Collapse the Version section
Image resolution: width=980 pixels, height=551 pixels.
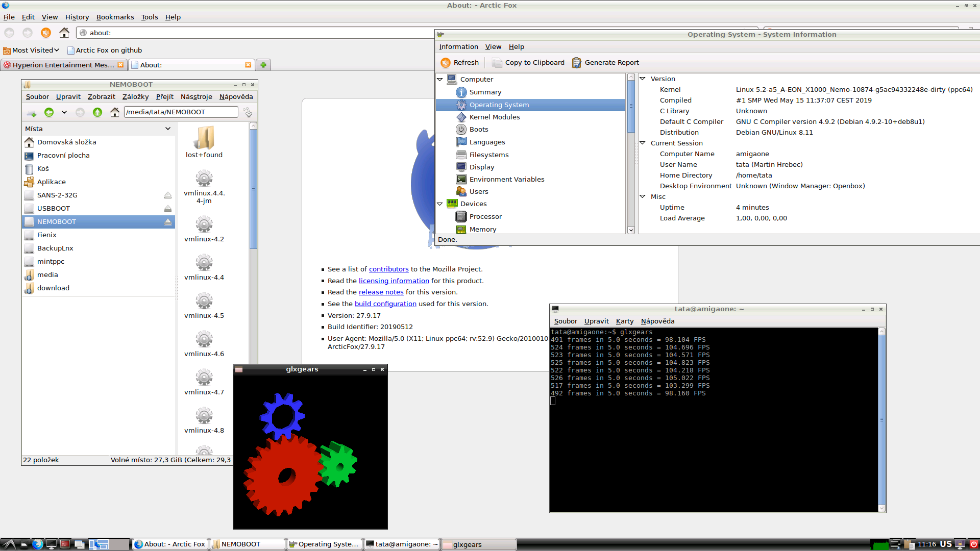[x=643, y=79]
